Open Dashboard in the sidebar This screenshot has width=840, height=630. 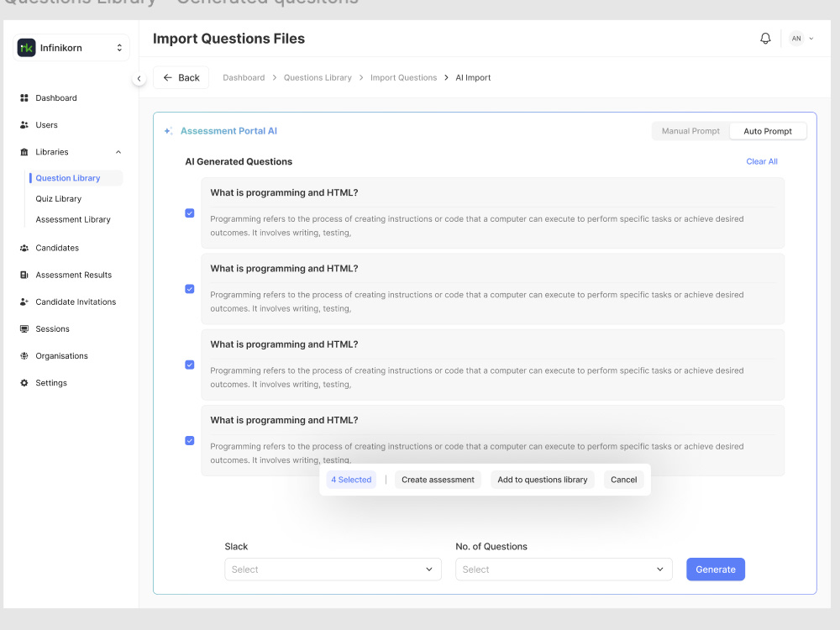[x=56, y=98]
